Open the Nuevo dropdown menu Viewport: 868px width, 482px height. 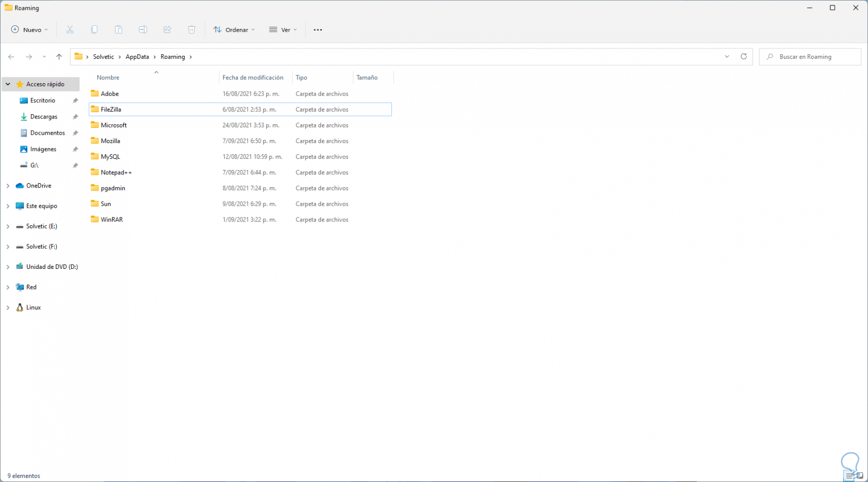pos(30,30)
